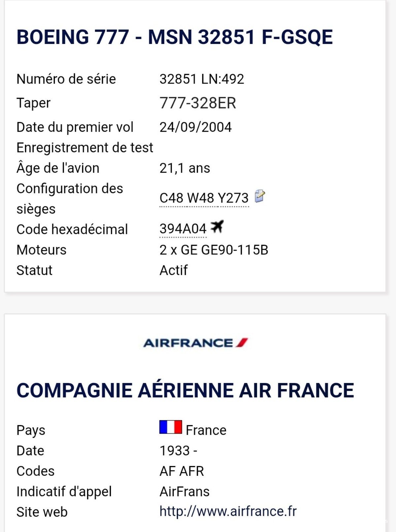
Task: Click the Air France logo
Action: (x=195, y=343)
